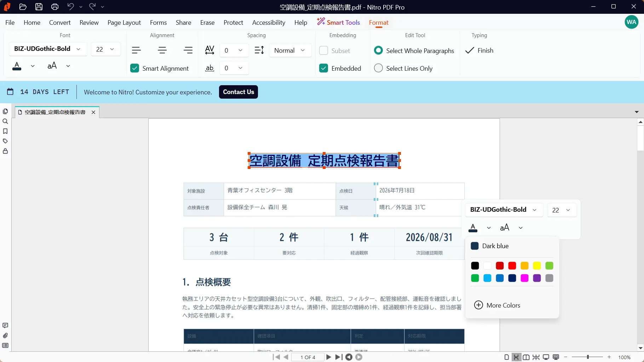The width and height of the screenshot is (644, 362).
Task: Enable the Subset checkbox
Action: (x=323, y=51)
